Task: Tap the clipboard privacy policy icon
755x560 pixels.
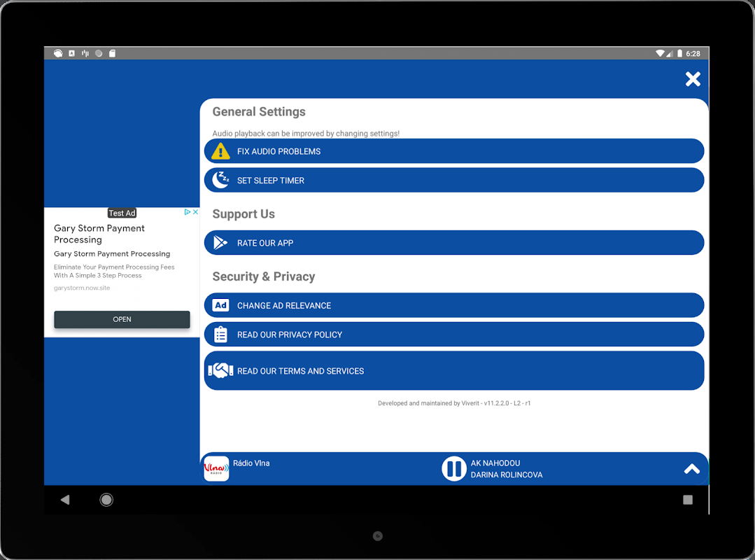Action: (220, 334)
